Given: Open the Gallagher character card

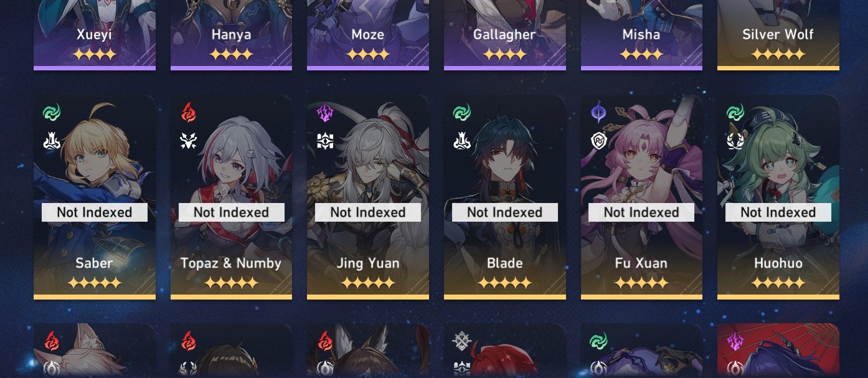Looking at the screenshot, I should coord(505,35).
